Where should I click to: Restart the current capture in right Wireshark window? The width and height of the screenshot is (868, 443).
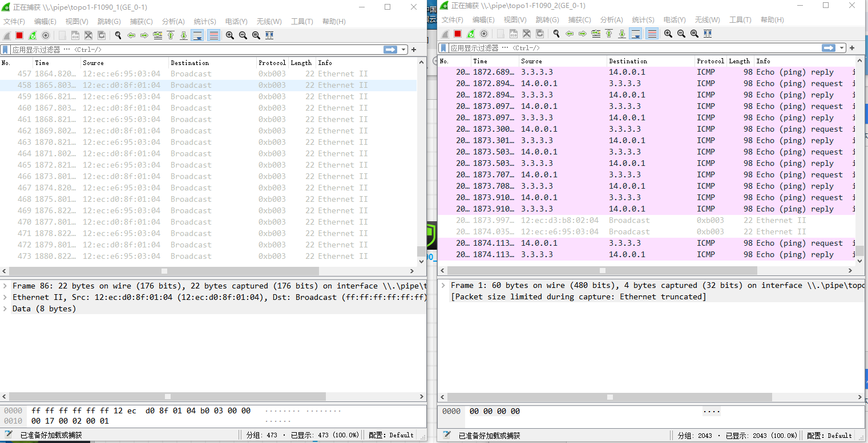point(471,34)
